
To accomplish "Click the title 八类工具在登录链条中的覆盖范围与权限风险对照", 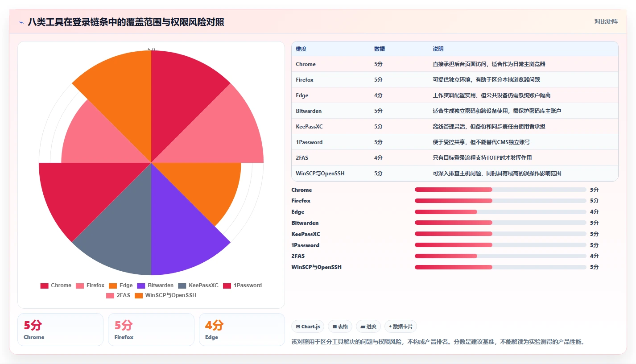I will click(126, 22).
